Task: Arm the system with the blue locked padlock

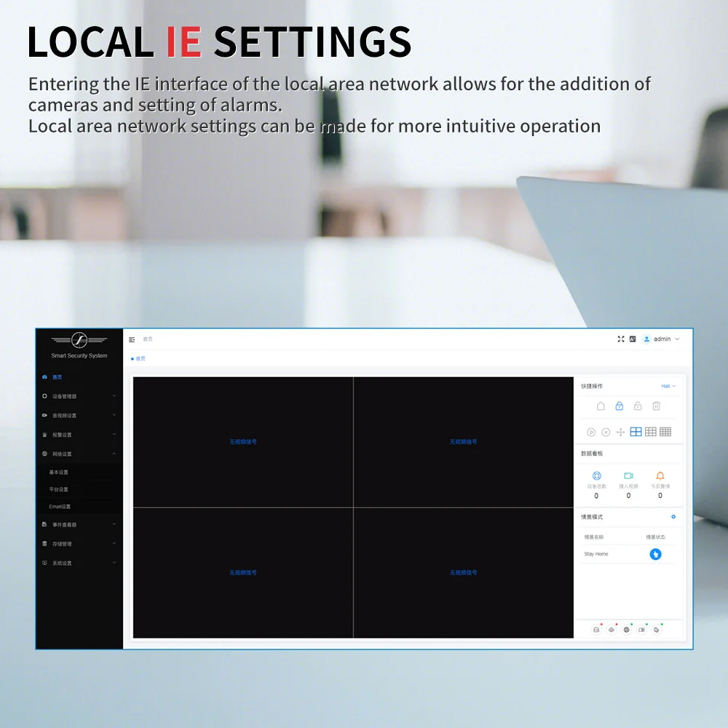Action: click(x=620, y=406)
